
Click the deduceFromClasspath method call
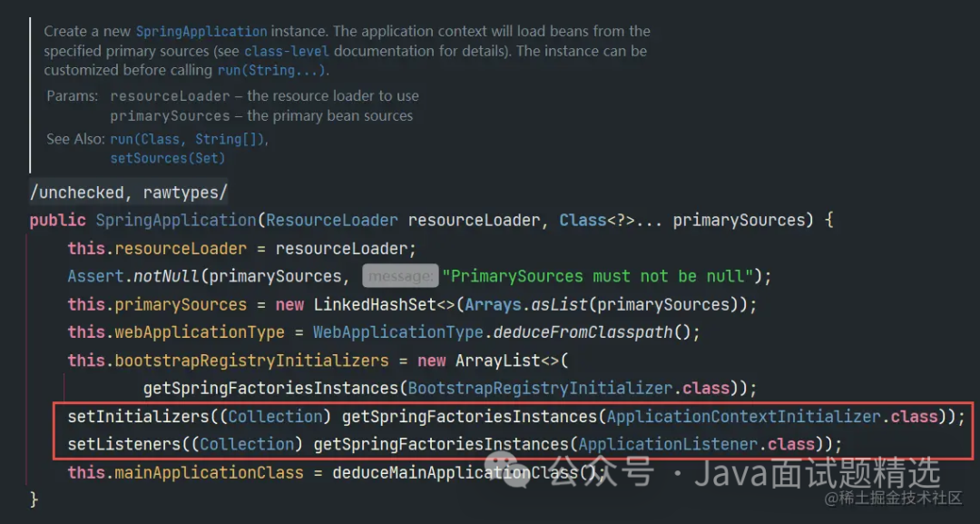coord(583,332)
